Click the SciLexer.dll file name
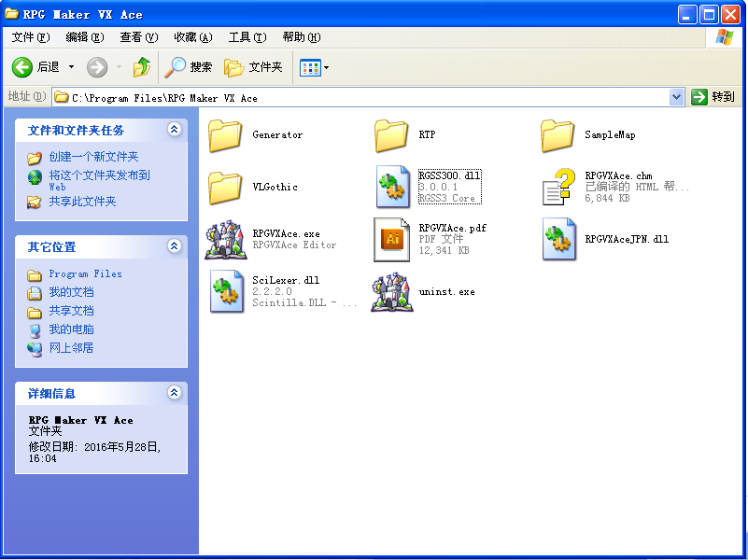Screen dimensions: 748x560 click(x=286, y=280)
